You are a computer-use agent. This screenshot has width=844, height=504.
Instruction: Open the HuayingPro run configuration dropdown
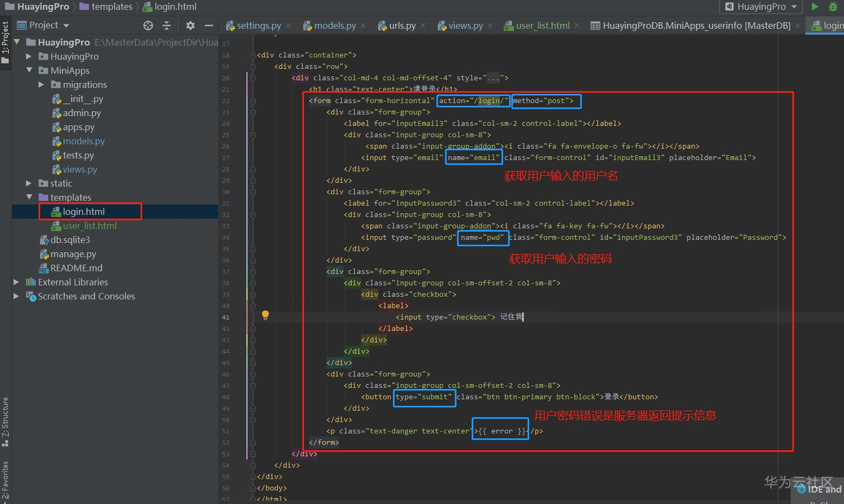click(x=762, y=7)
